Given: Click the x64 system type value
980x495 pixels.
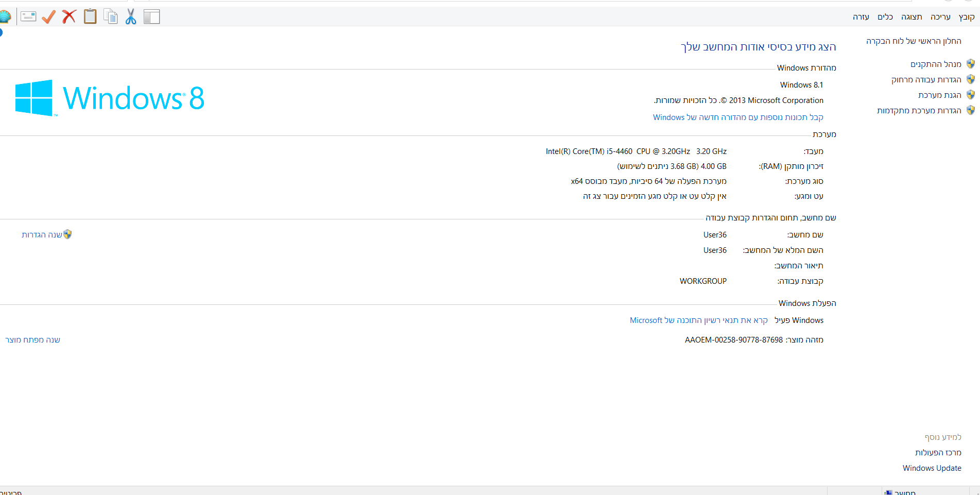Looking at the screenshot, I should tap(649, 181).
